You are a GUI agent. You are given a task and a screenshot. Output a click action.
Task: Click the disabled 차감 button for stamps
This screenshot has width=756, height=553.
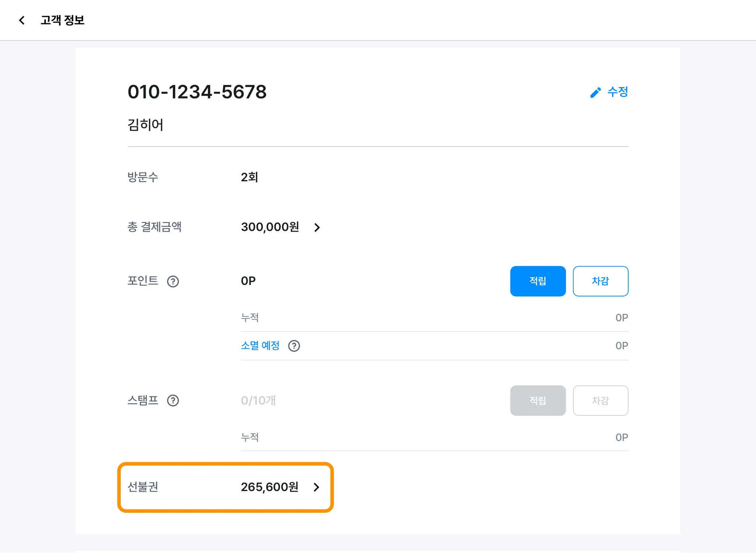coord(601,401)
